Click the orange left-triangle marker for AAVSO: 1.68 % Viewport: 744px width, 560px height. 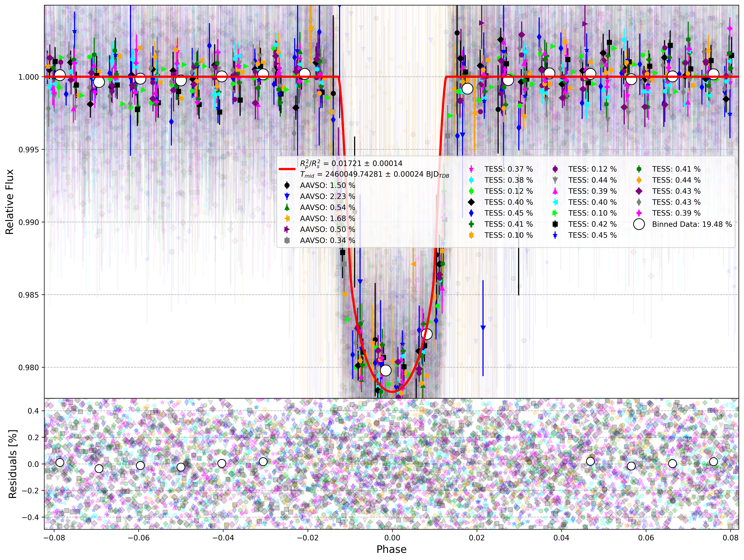pos(287,218)
